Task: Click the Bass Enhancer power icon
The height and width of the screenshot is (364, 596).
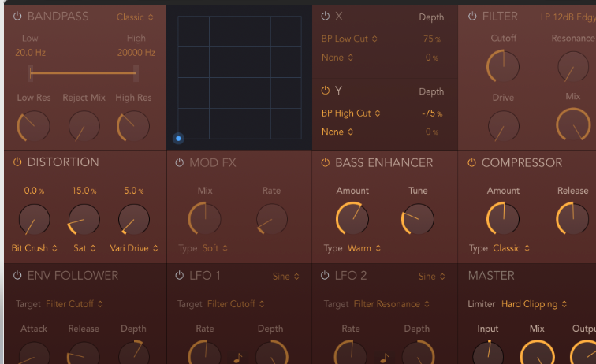Action: (x=325, y=163)
